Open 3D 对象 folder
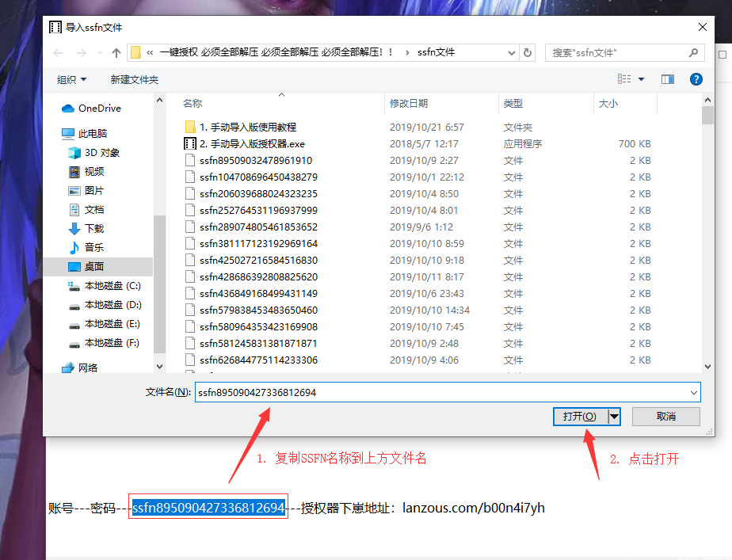The height and width of the screenshot is (560, 732). click(x=93, y=153)
